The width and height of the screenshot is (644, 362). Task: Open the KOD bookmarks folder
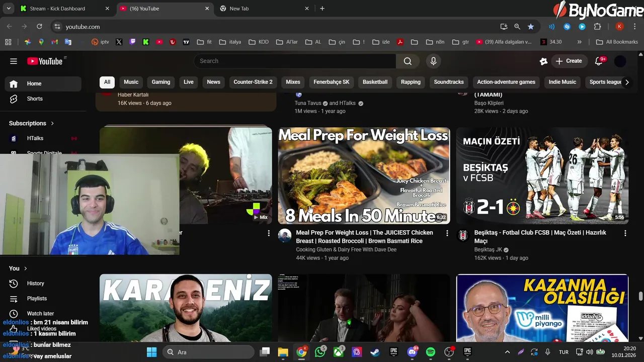pos(259,42)
